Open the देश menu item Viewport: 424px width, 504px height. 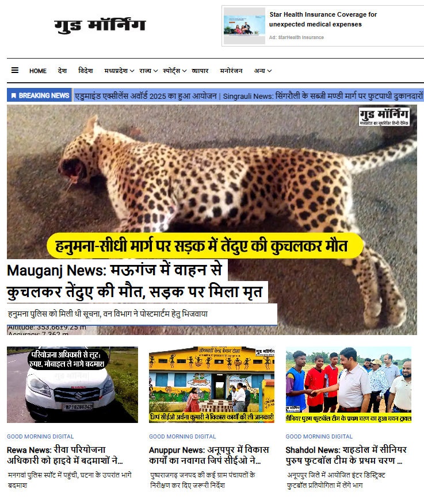(x=62, y=71)
